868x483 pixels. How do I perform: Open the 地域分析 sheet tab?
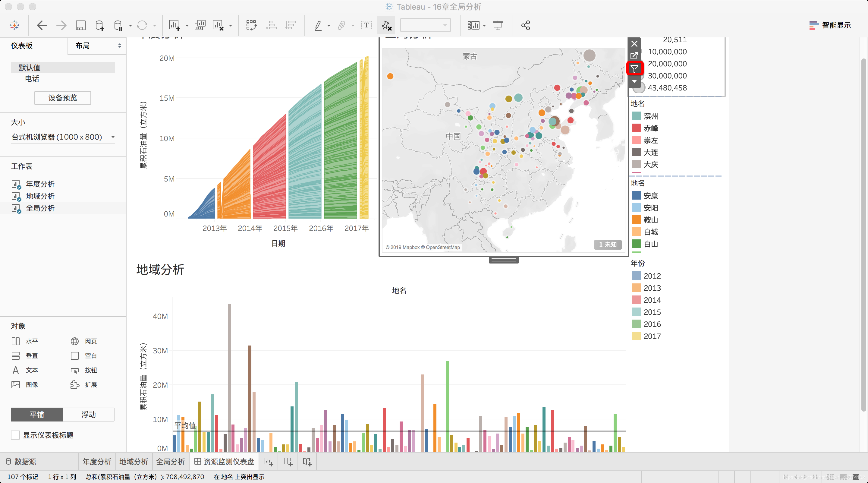coord(134,461)
